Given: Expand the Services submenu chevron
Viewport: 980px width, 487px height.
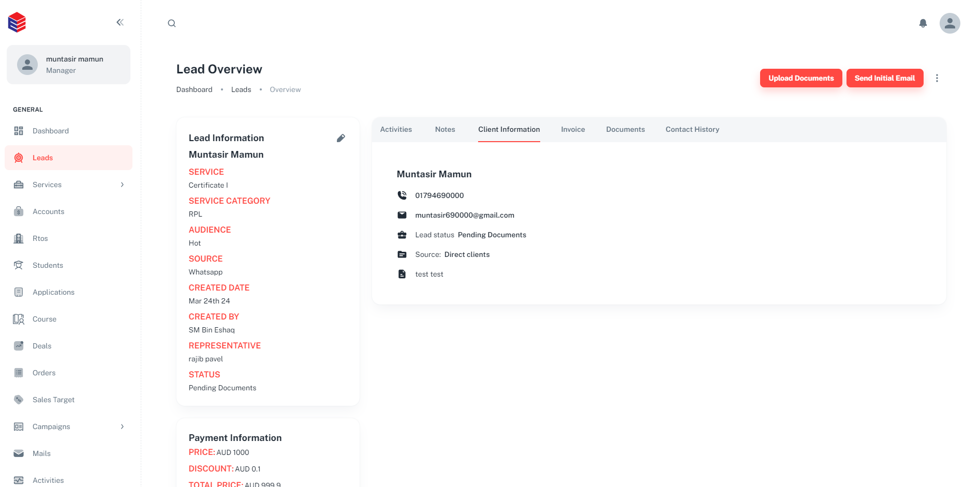Looking at the screenshot, I should click(122, 185).
